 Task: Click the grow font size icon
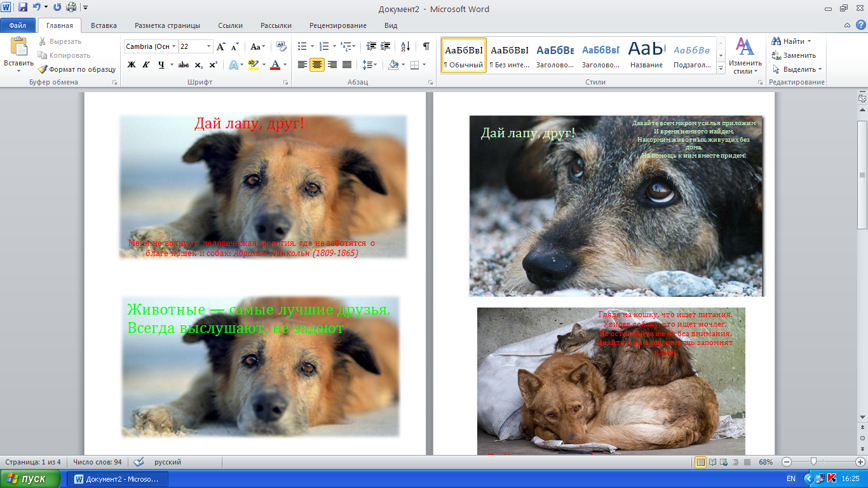[x=221, y=46]
